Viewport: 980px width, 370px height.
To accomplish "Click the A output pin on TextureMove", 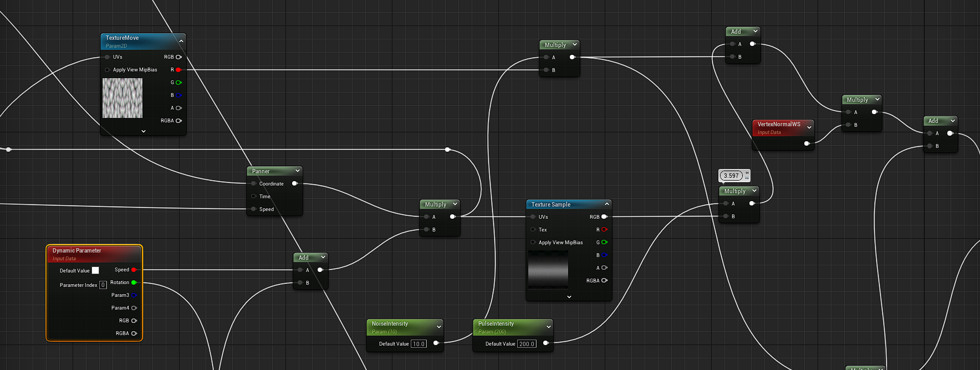I will point(178,108).
